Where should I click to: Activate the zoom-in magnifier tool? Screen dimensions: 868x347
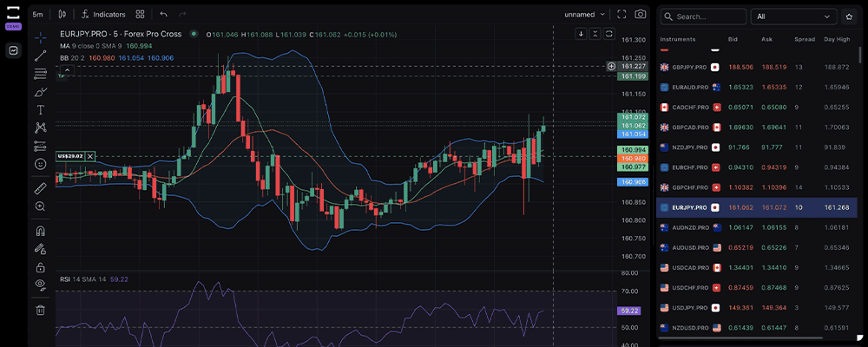click(40, 206)
